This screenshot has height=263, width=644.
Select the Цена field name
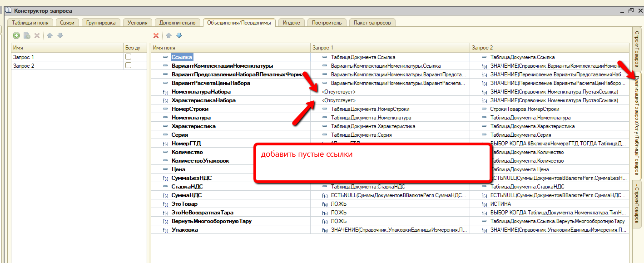(178, 169)
